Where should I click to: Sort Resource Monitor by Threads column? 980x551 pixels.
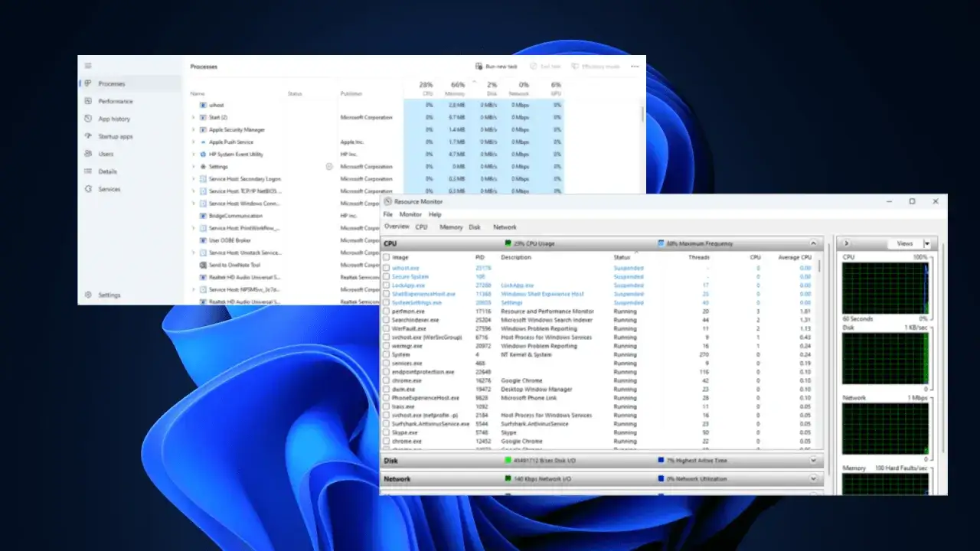[x=699, y=257]
